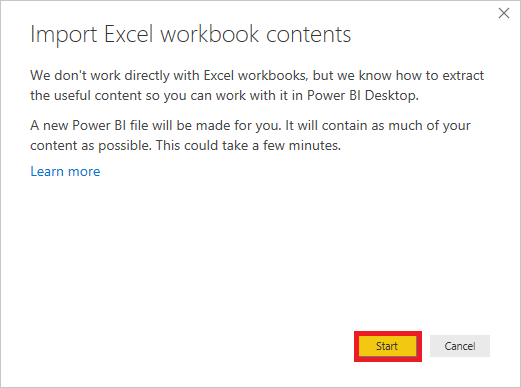
Task: Click the words 'Power BI Desktop' in the text
Action: (x=361, y=96)
